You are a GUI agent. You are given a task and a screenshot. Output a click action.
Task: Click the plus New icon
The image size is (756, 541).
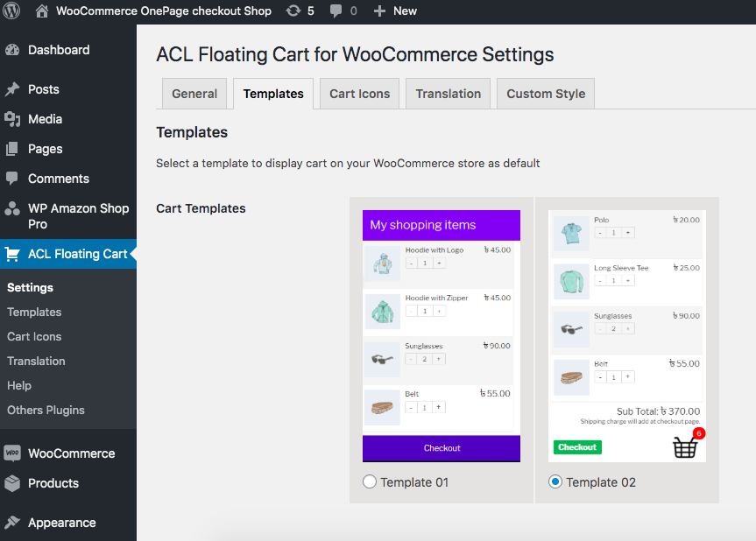pos(380,11)
